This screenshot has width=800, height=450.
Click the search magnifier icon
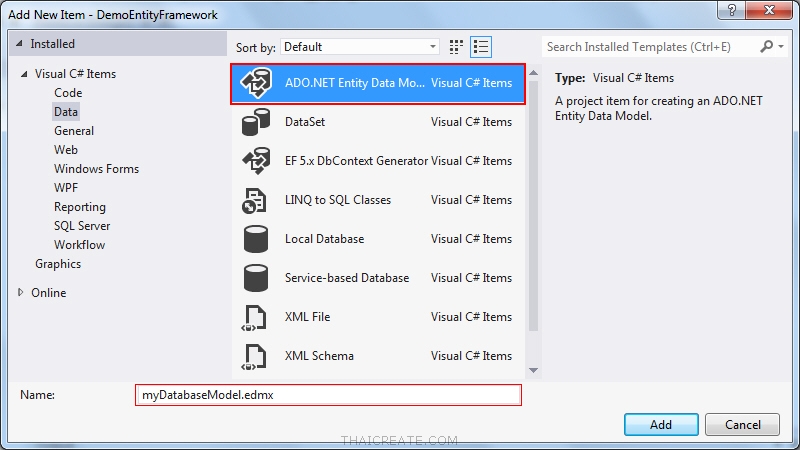click(766, 46)
